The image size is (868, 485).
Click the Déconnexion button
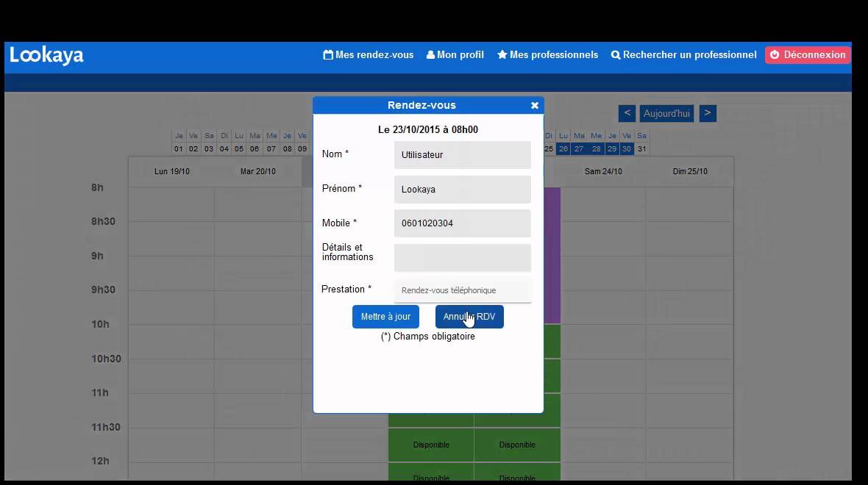(x=808, y=55)
